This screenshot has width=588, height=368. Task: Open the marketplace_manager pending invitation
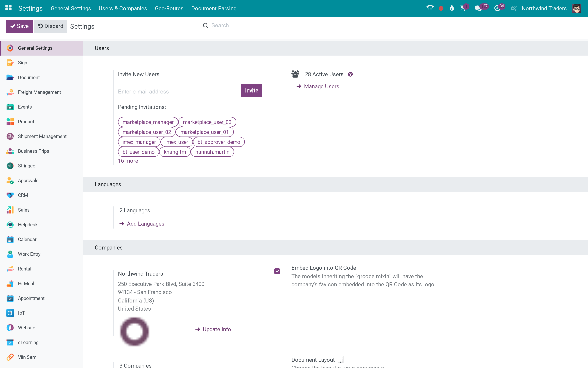(x=148, y=122)
